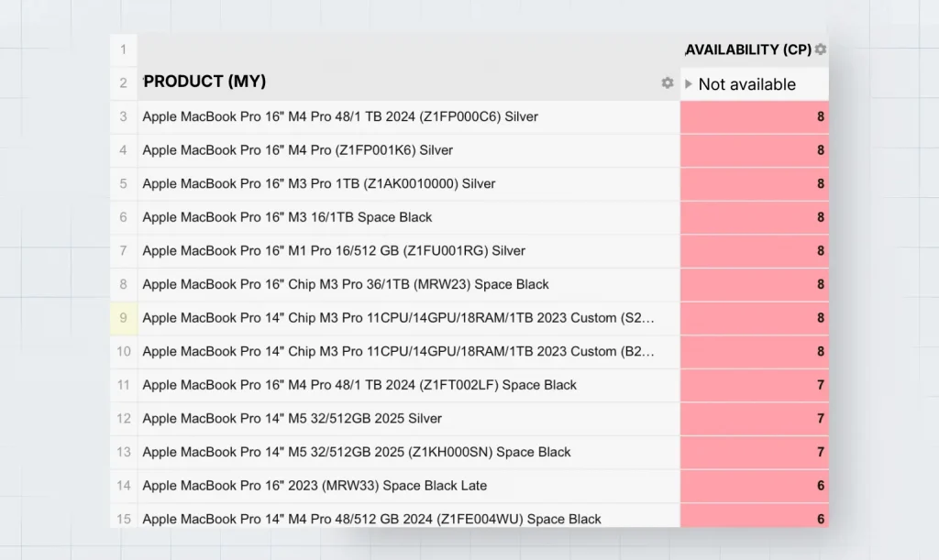Select the AVAILABILITY (CP) column header
The image size is (939, 560).
click(x=748, y=49)
